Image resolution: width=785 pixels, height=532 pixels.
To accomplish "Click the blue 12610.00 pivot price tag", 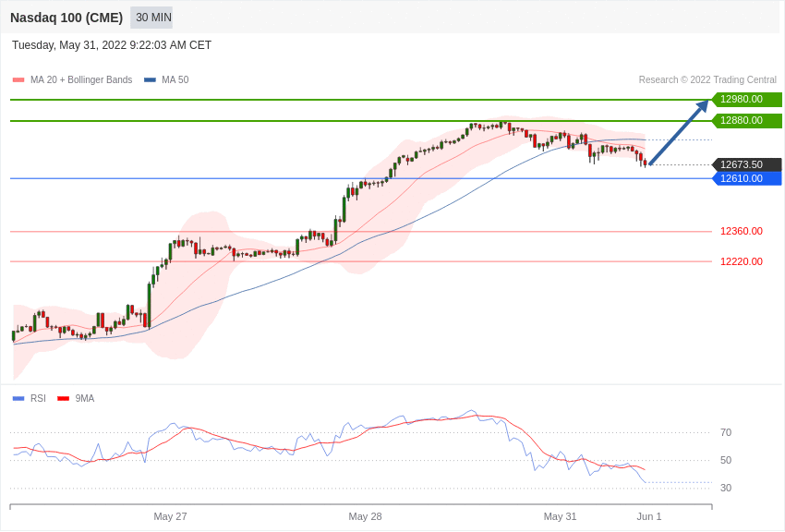I will coord(746,179).
